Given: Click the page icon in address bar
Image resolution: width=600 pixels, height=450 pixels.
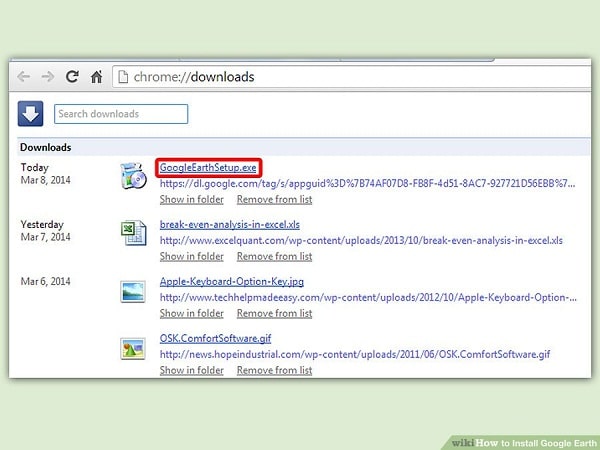Looking at the screenshot, I should tap(123, 77).
